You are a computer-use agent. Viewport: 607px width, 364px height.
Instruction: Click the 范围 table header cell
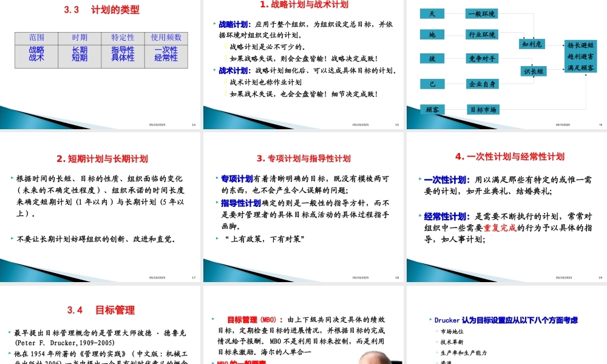[x=36, y=38]
